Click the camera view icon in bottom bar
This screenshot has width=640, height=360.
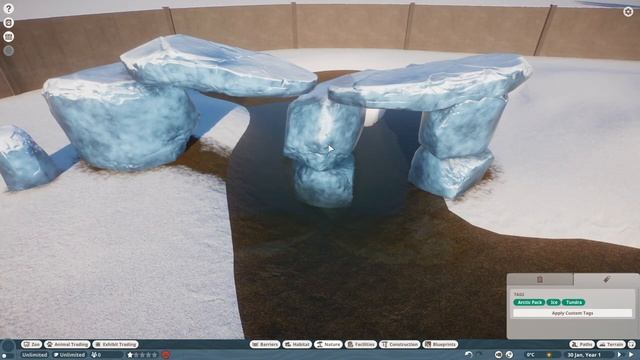click(498, 355)
